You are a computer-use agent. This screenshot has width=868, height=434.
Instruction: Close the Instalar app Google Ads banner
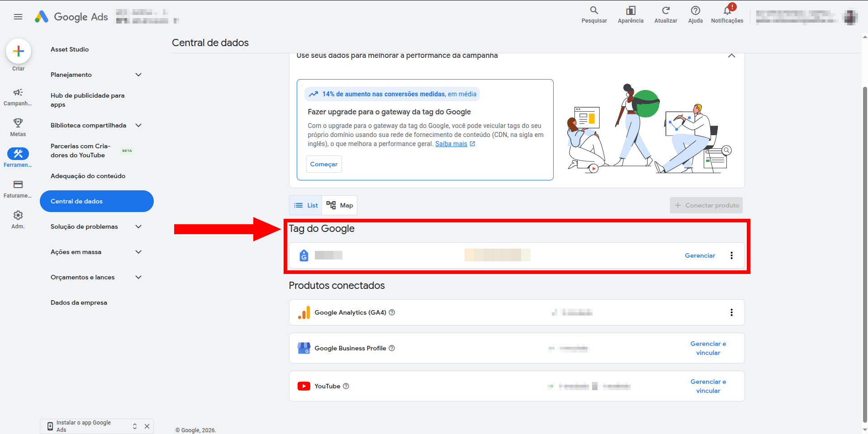147,426
